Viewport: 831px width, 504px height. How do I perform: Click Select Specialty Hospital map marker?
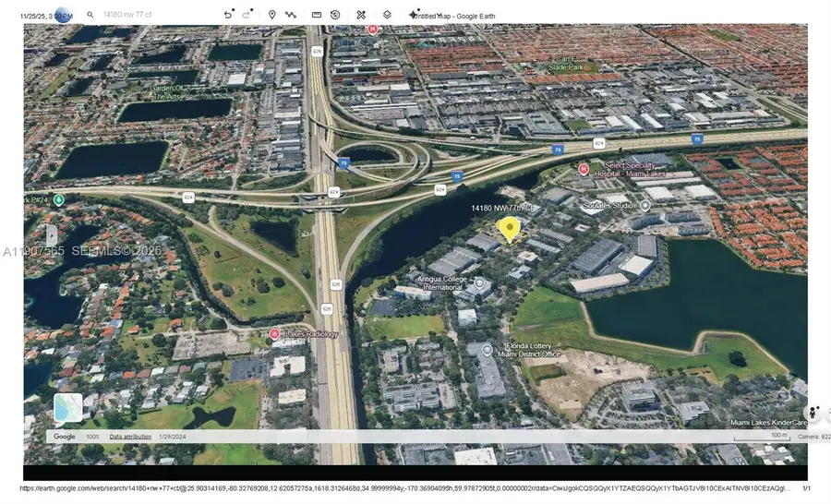click(x=584, y=169)
